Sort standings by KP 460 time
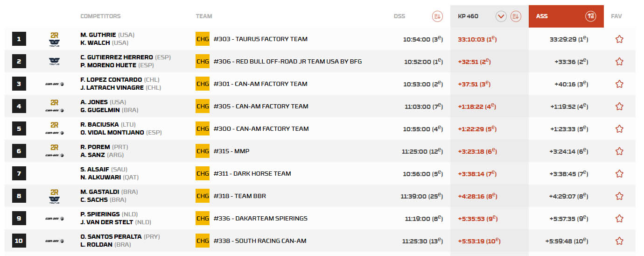 [x=516, y=16]
